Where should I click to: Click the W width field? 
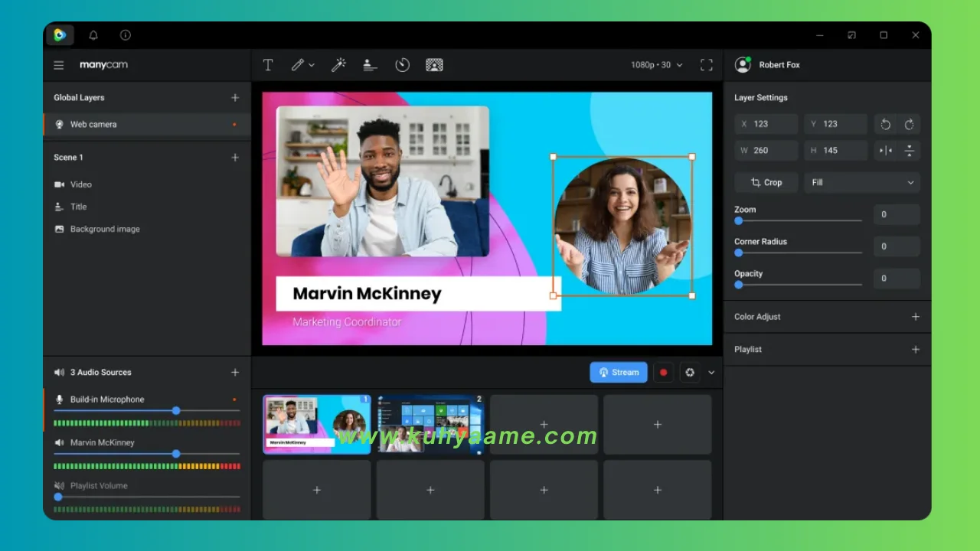click(x=766, y=151)
